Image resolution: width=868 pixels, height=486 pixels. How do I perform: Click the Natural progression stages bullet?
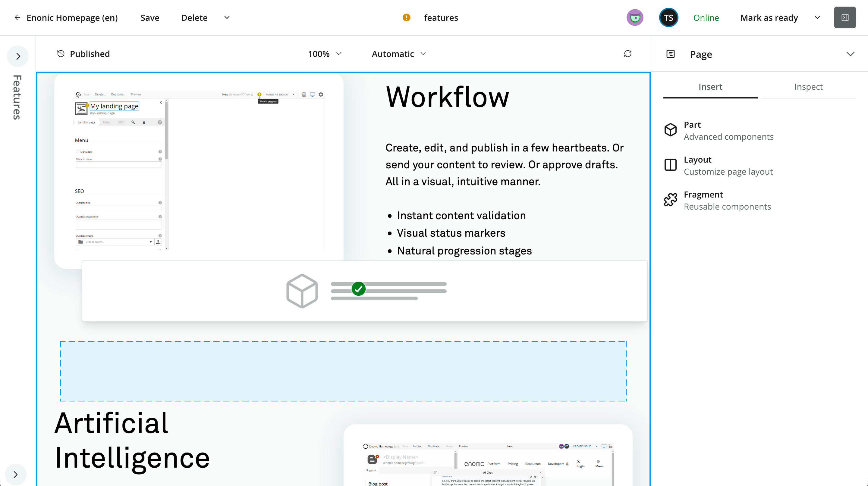click(464, 251)
